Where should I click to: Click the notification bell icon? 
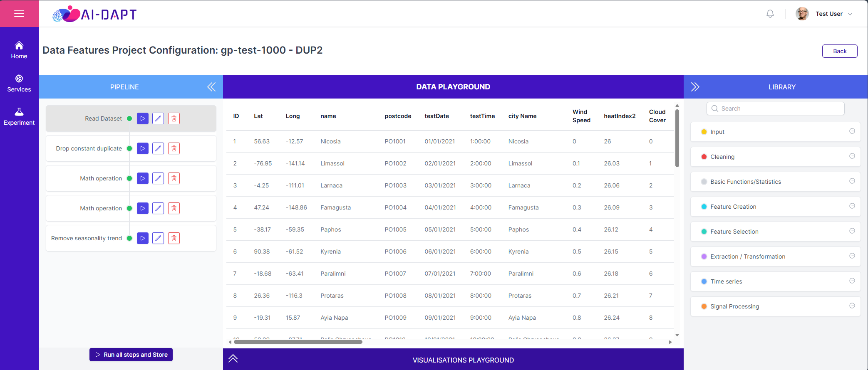point(770,14)
